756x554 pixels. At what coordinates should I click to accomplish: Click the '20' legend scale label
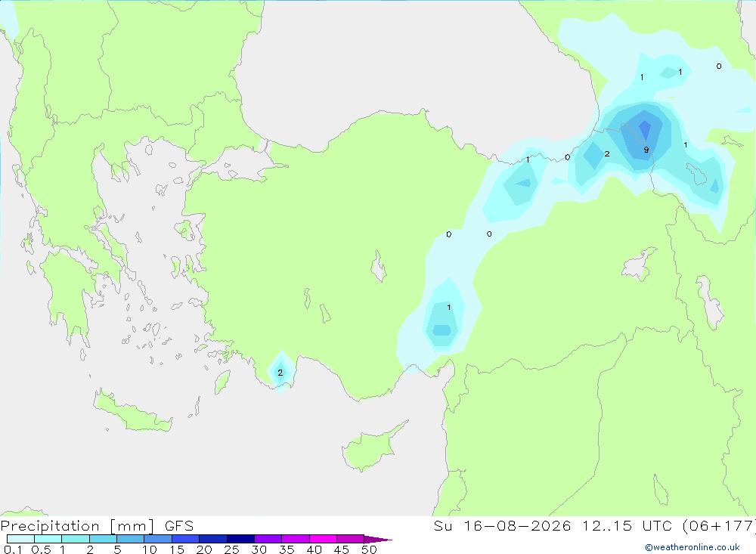pyautogui.click(x=204, y=549)
